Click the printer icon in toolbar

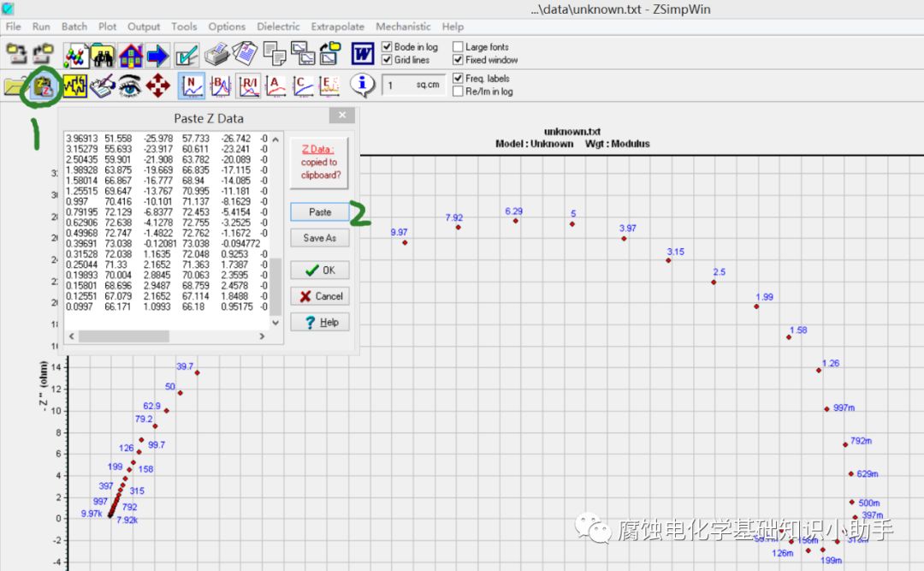pyautogui.click(x=218, y=55)
